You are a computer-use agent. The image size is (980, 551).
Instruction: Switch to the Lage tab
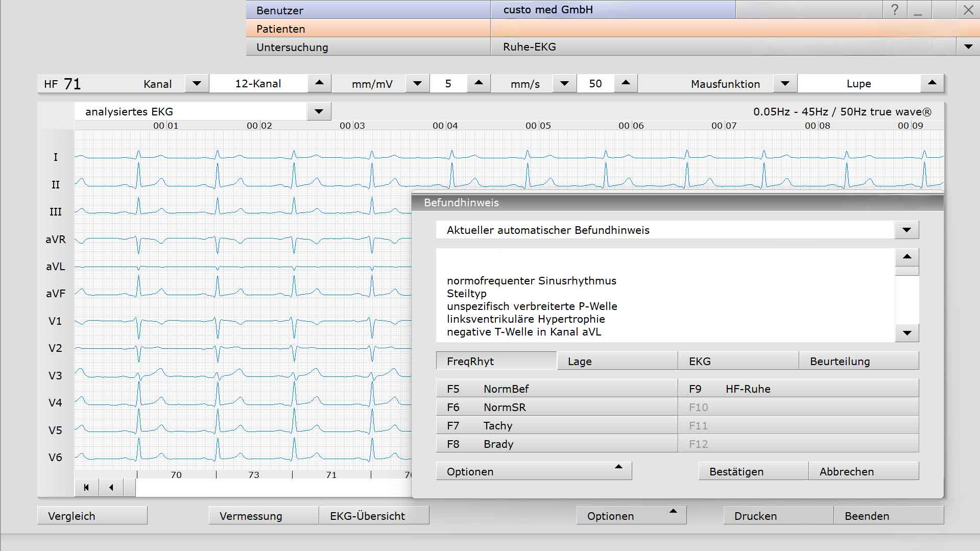tap(617, 361)
